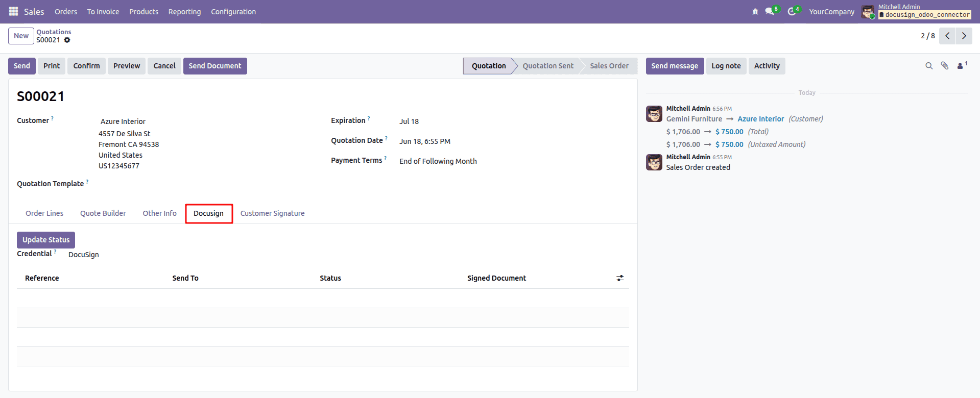Select the Docusign tab
Viewport: 980px width, 398px height.
point(208,213)
